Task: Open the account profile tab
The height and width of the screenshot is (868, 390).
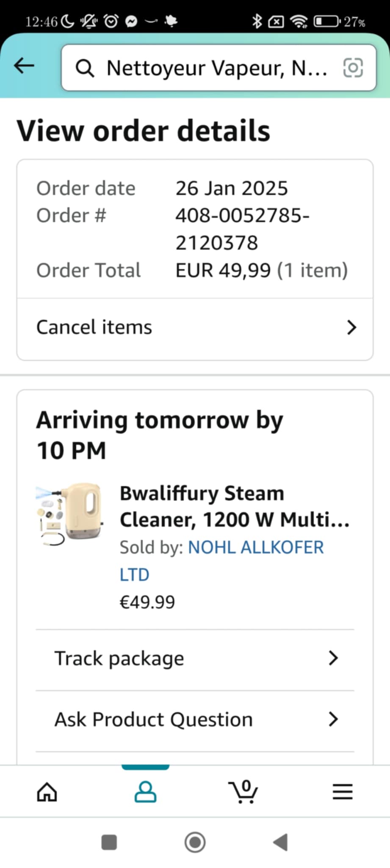Action: [145, 792]
